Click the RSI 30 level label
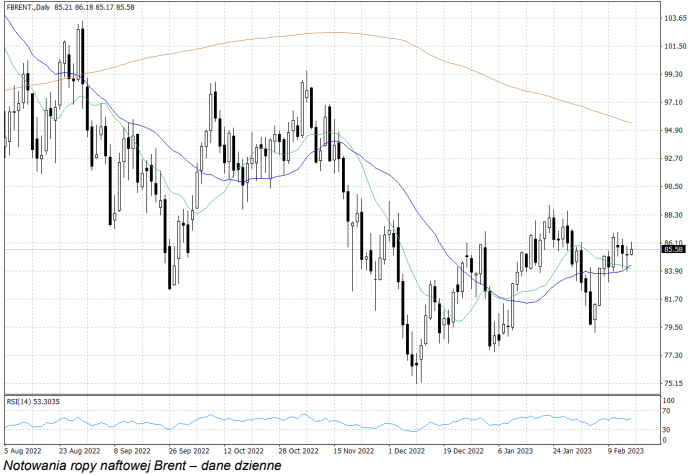 [x=639, y=429]
